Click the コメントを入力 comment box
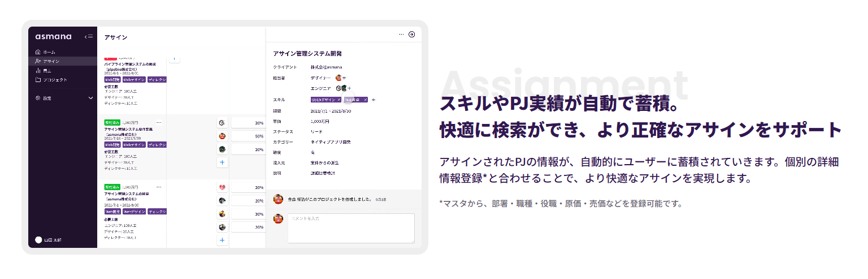Viewport: 868px width, 279px height. 351,228
